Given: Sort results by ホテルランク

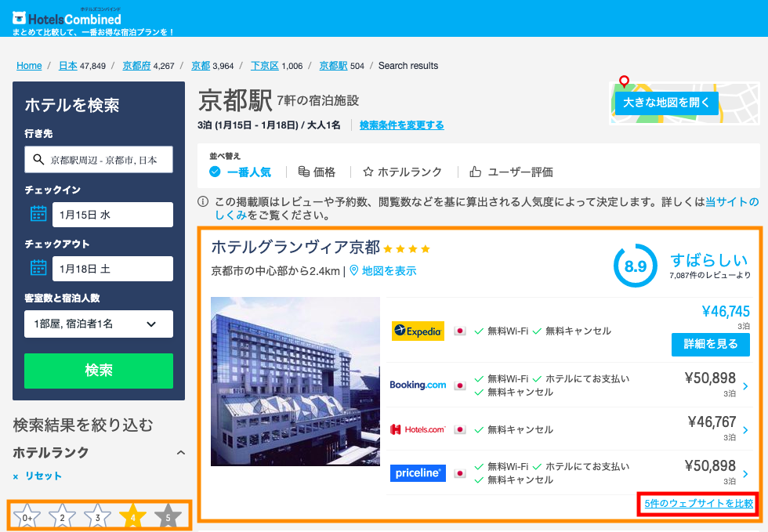Looking at the screenshot, I should pyautogui.click(x=402, y=172).
